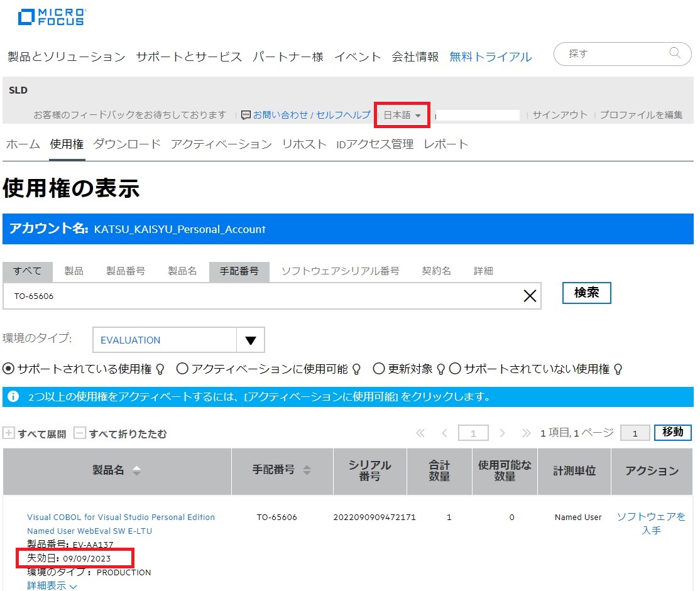Image resolution: width=700 pixels, height=591 pixels.
Task: Click the info icon in the blue notice bar
Action: pos(13,396)
